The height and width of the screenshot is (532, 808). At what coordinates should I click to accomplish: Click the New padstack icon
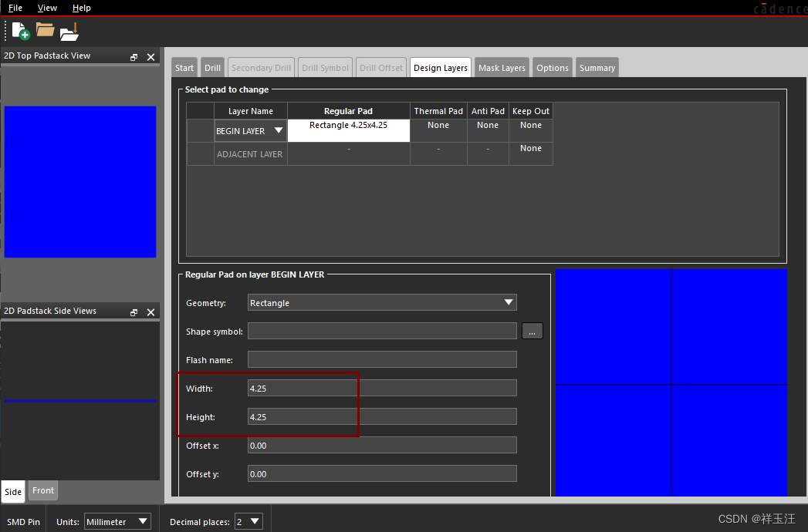coord(20,31)
